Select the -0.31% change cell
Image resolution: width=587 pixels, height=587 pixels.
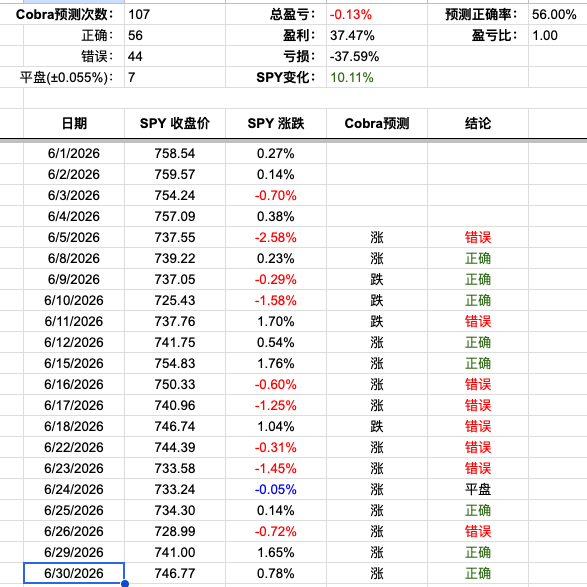(276, 447)
